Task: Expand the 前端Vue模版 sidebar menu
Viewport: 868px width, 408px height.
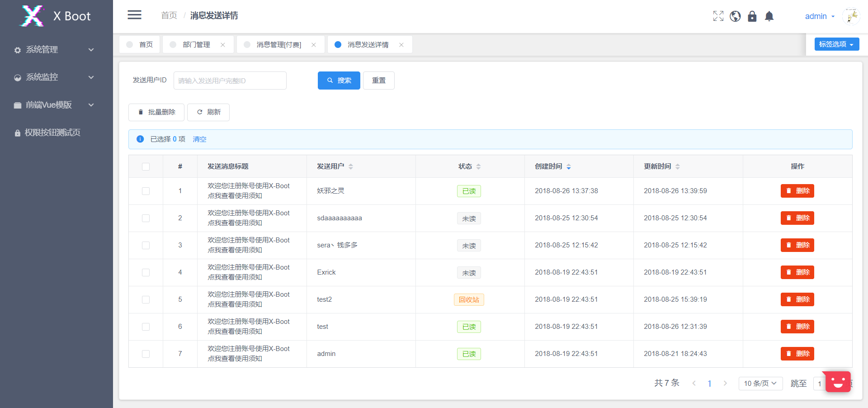Action: (x=57, y=105)
